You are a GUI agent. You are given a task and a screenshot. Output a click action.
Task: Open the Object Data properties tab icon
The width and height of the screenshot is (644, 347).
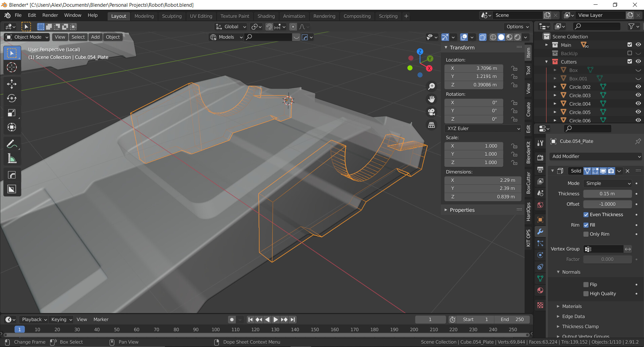pos(540,278)
